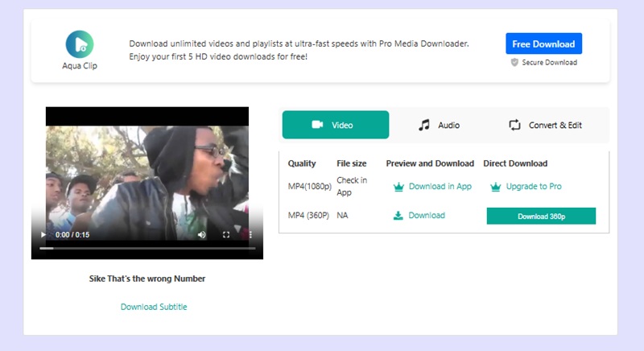Click the 'Direct Download' column header
The height and width of the screenshot is (351, 644).
coord(515,163)
